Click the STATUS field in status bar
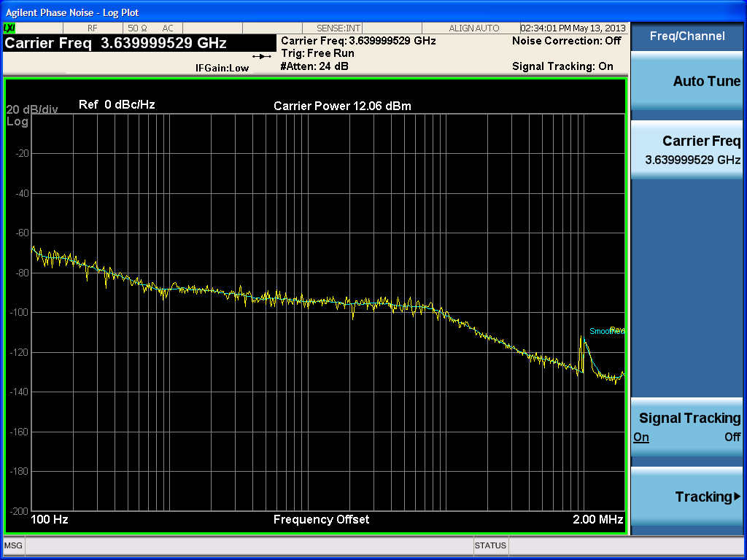The image size is (747, 560). click(490, 545)
